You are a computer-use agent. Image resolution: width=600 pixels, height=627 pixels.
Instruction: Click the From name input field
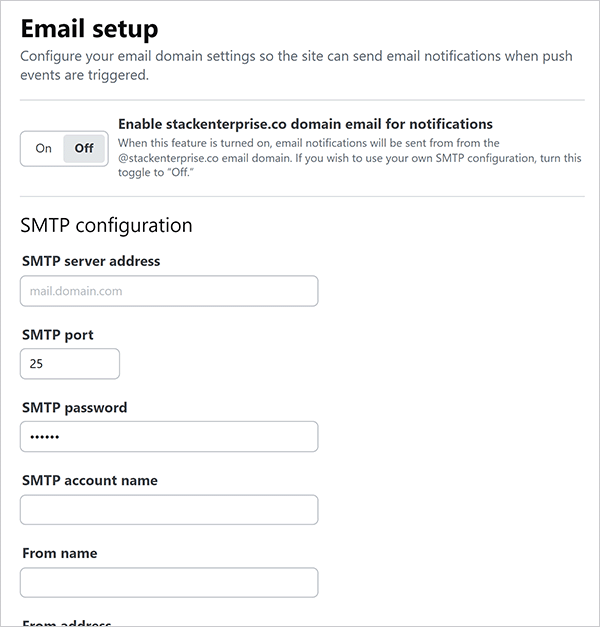169,583
